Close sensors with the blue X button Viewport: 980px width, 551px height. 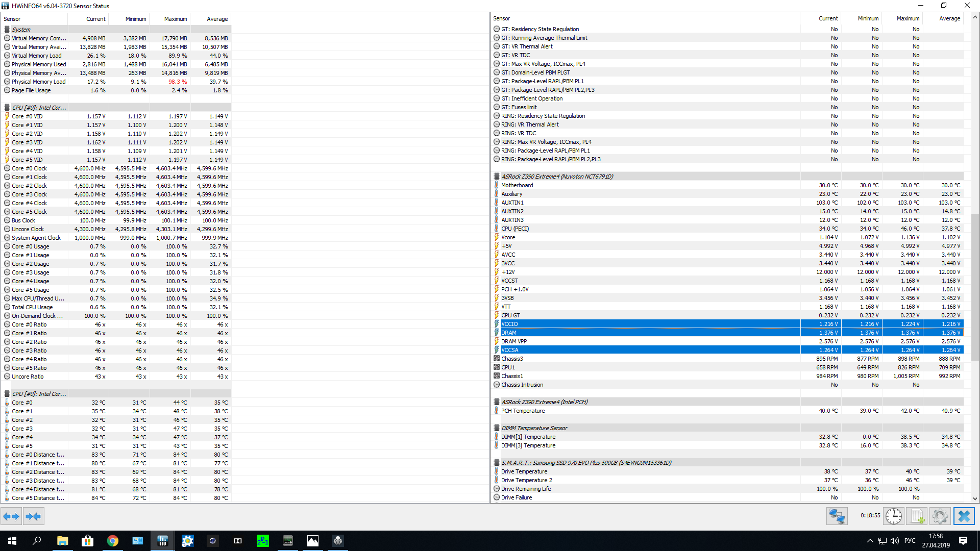click(x=964, y=516)
